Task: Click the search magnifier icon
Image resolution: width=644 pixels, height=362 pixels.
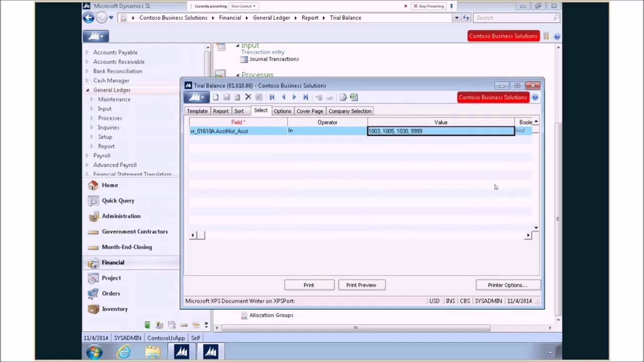Action: [555, 18]
